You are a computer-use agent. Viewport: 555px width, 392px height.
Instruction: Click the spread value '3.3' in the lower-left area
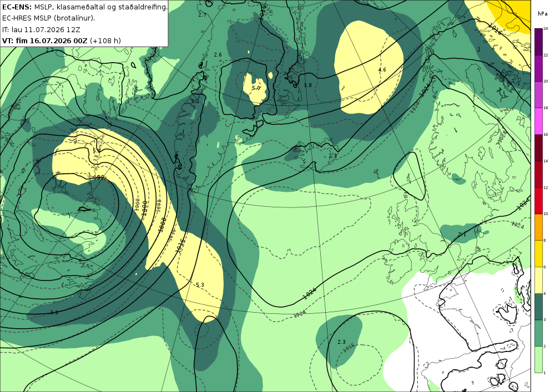[x=54, y=313]
